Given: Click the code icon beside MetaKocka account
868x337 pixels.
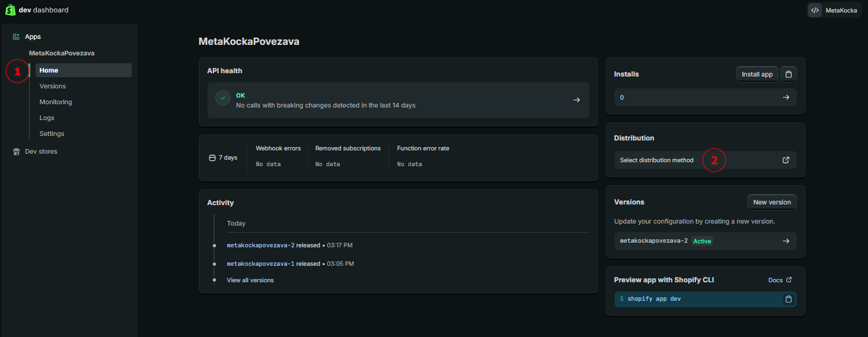Looking at the screenshot, I should click(815, 11).
